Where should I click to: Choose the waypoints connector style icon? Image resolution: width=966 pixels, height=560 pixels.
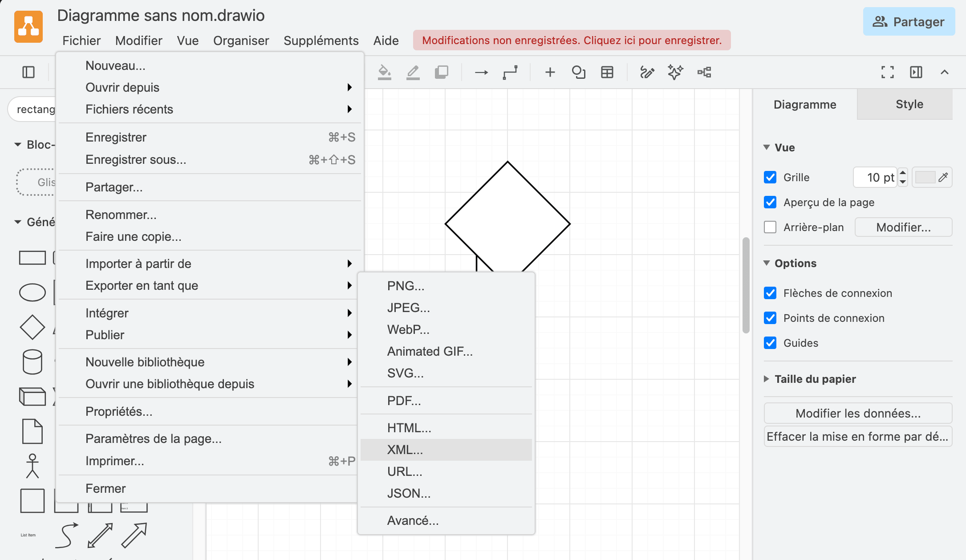coord(510,72)
